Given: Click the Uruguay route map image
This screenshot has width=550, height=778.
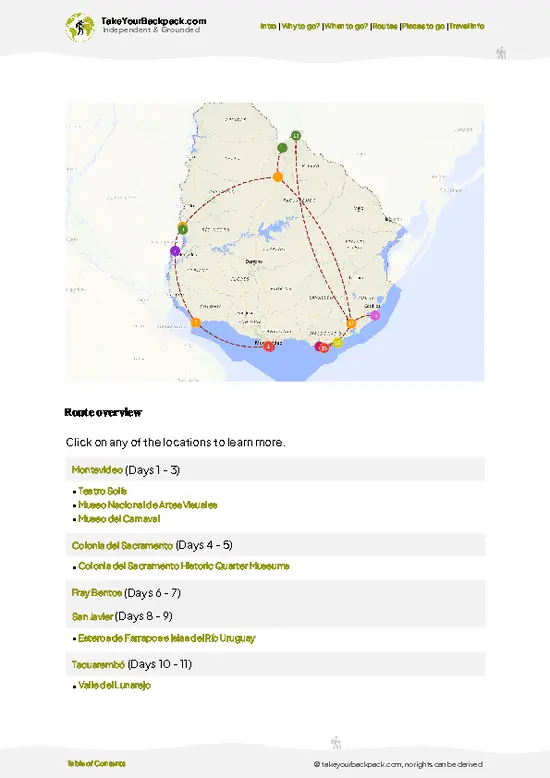Looking at the screenshot, I should tap(275, 242).
